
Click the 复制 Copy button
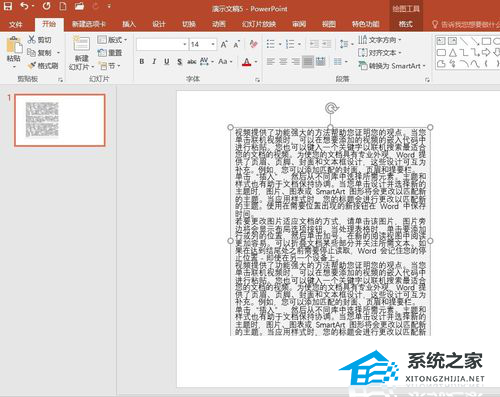click(x=40, y=53)
